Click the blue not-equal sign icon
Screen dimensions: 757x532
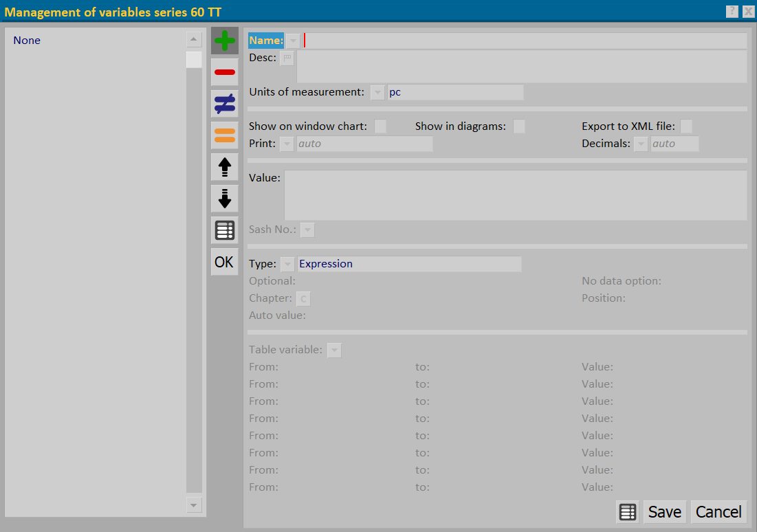[x=225, y=104]
